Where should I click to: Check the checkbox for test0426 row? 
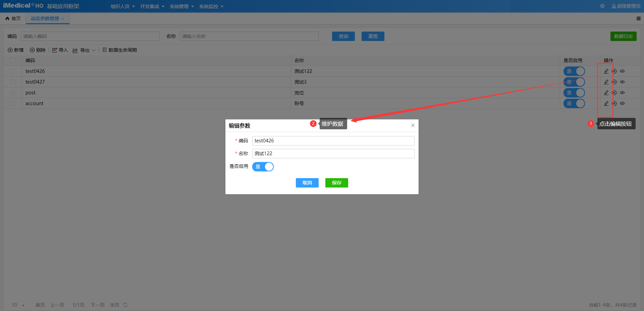tap(13, 71)
